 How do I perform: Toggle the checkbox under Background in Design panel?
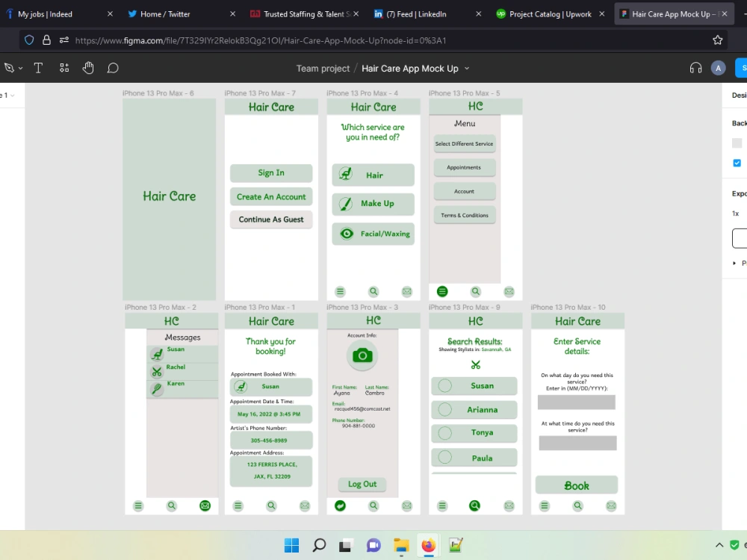pyautogui.click(x=737, y=163)
